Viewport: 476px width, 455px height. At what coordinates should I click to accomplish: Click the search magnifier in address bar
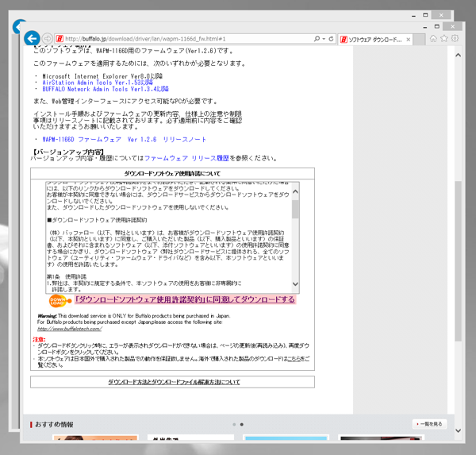pos(317,39)
